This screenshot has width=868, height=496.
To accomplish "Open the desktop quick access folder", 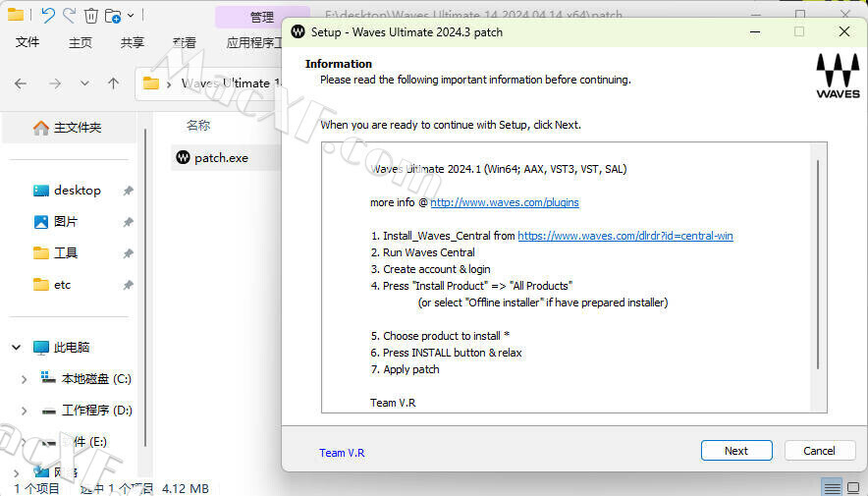I will pyautogui.click(x=77, y=191).
